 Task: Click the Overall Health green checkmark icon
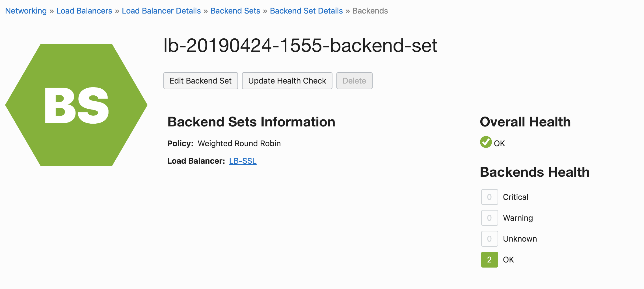point(486,142)
